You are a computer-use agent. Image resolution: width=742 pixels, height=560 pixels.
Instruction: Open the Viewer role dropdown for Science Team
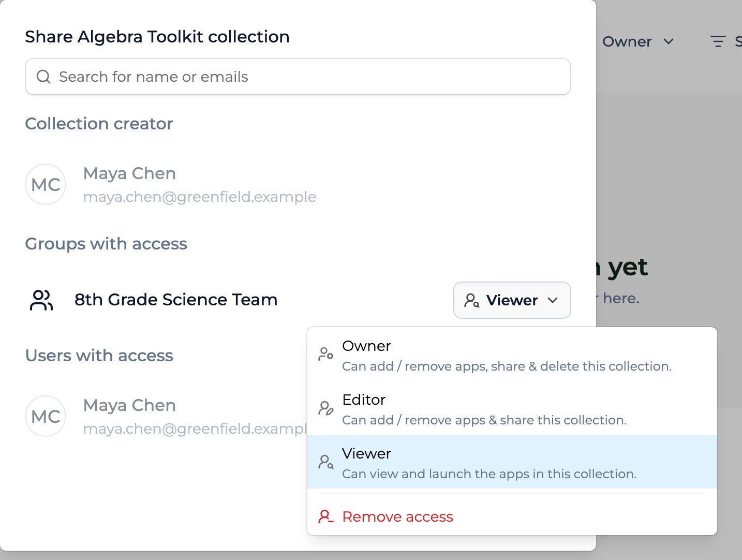click(x=512, y=300)
